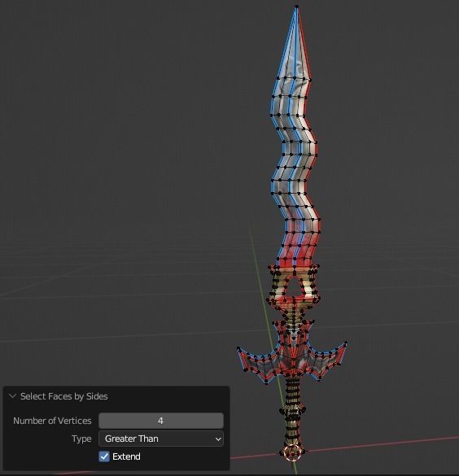Click the Number of Vertices field

click(161, 421)
